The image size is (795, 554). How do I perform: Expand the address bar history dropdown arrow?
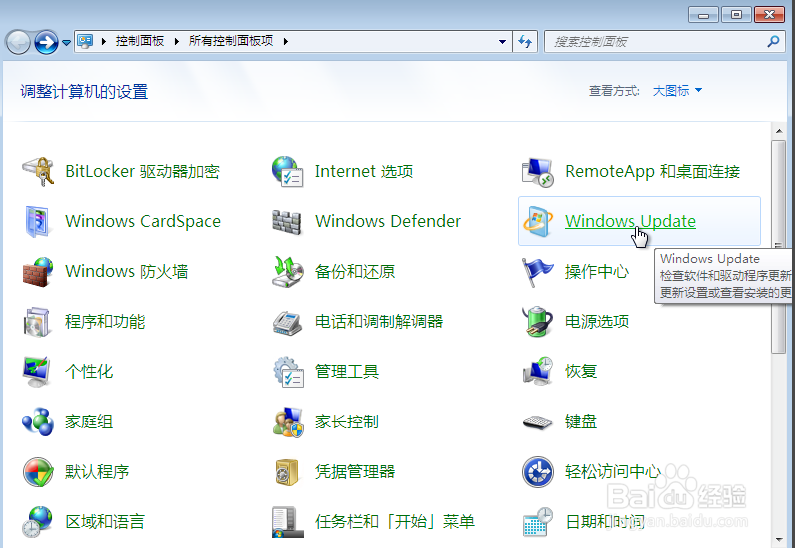point(502,42)
